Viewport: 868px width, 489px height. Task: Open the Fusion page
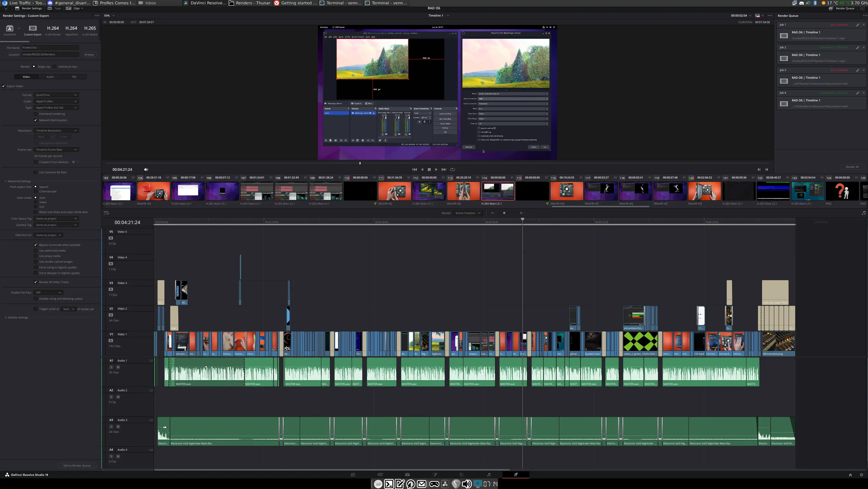(x=434, y=474)
